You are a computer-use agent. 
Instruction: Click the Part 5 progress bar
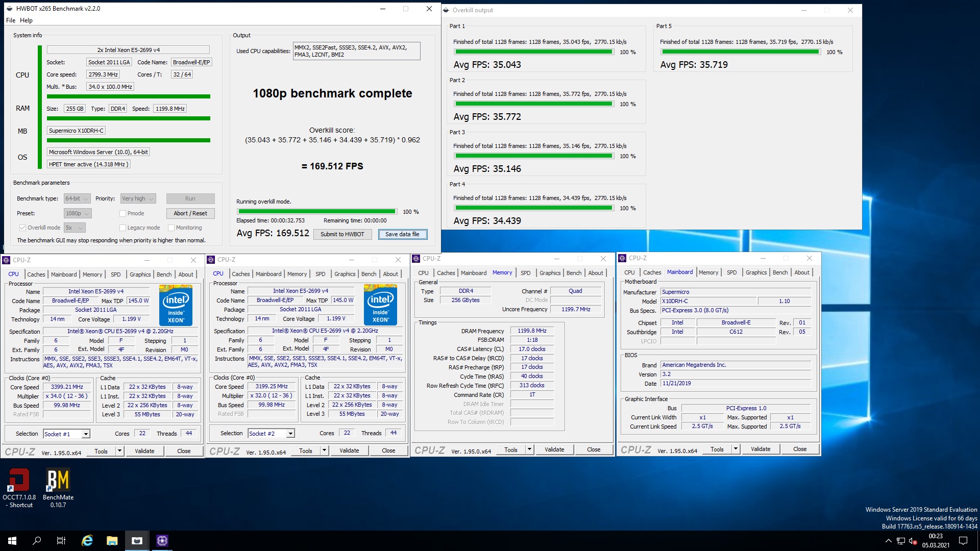(740, 52)
